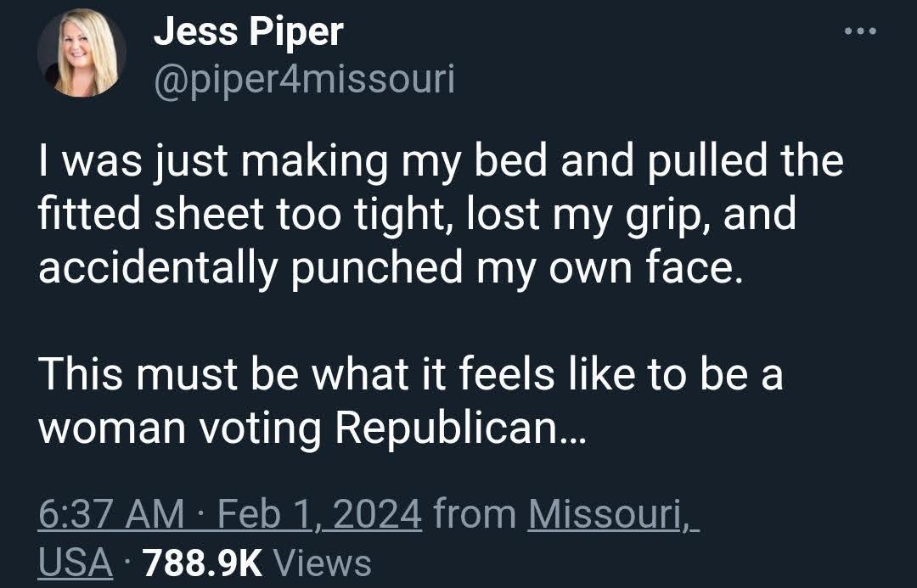Click the 788.9K view count number

202,562
